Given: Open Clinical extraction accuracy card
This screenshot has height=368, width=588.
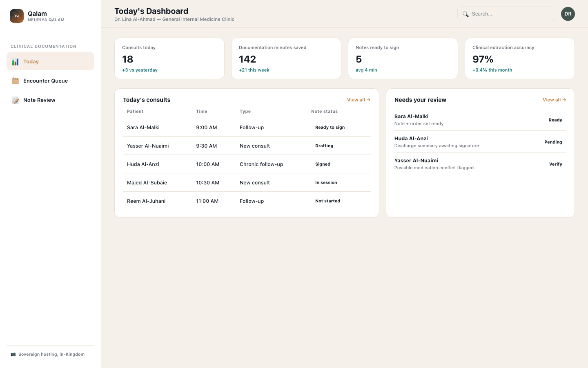Looking at the screenshot, I should 520,58.
